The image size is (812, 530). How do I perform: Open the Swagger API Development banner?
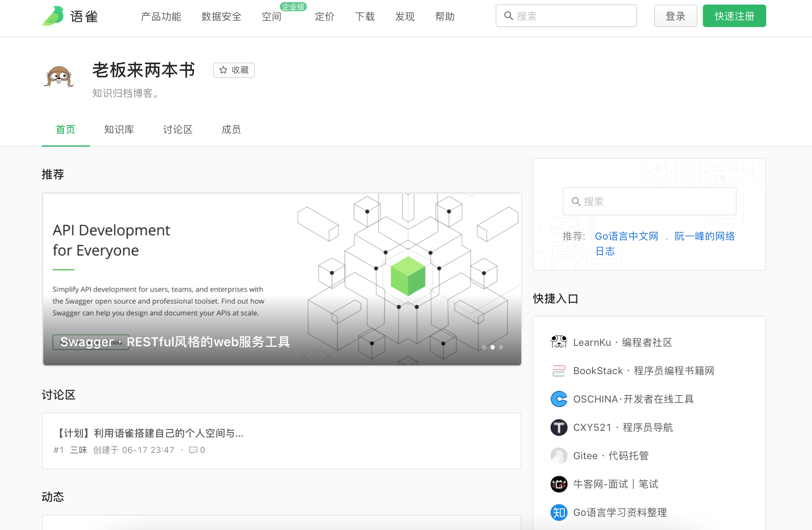(282, 279)
